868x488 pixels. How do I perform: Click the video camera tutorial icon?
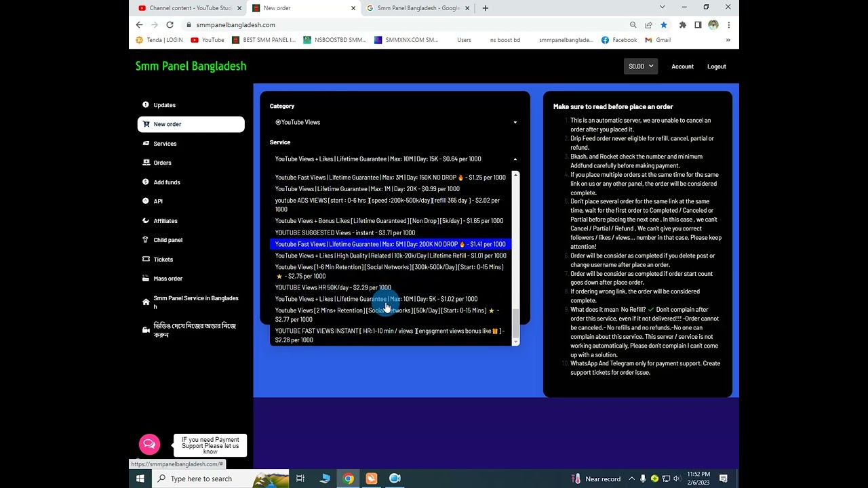[146, 330]
